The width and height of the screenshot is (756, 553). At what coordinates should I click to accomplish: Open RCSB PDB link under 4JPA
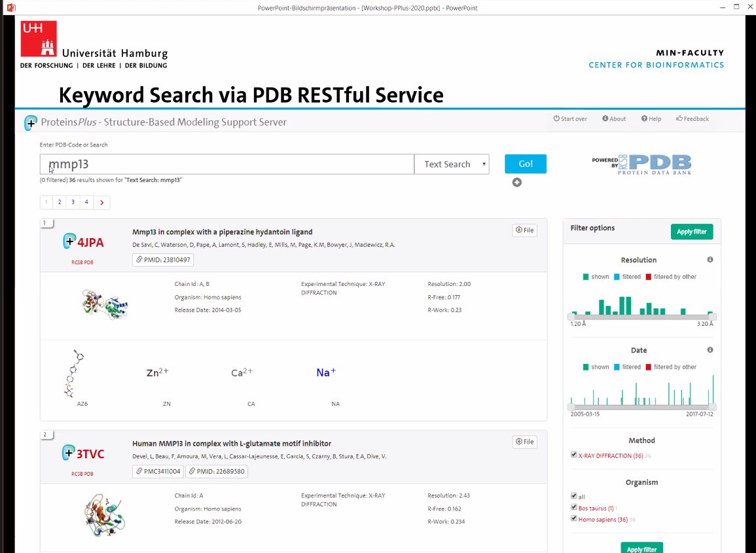point(82,262)
